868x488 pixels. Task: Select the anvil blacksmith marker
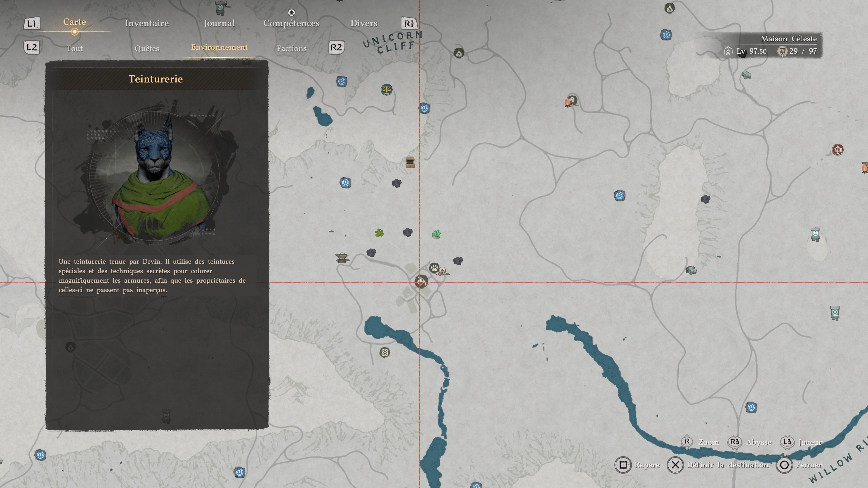[342, 258]
